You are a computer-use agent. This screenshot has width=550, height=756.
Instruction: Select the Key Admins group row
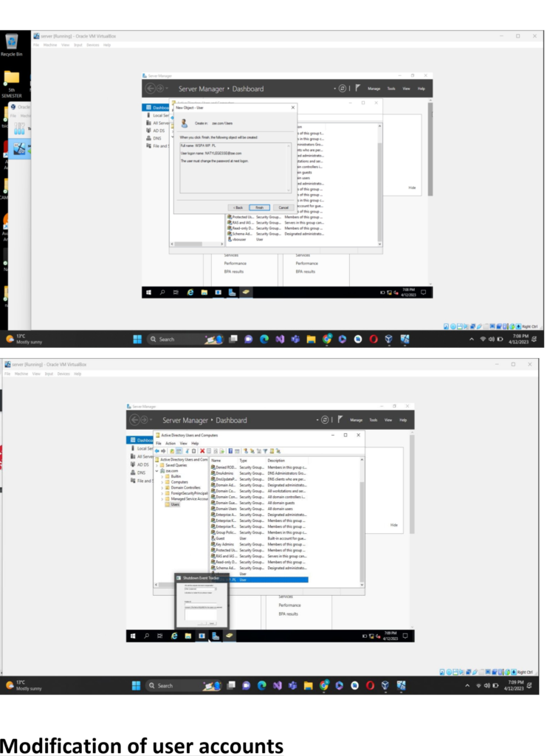pyautogui.click(x=259, y=544)
